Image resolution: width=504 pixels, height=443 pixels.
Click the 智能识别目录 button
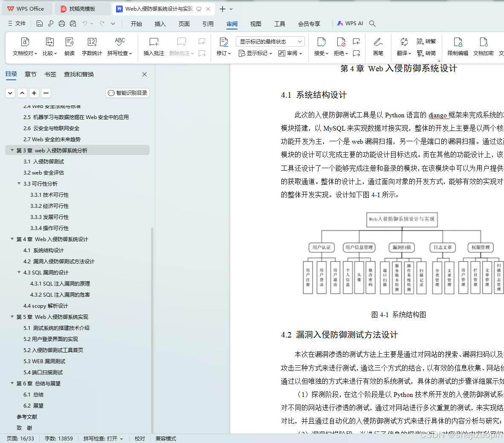pyautogui.click(x=127, y=93)
